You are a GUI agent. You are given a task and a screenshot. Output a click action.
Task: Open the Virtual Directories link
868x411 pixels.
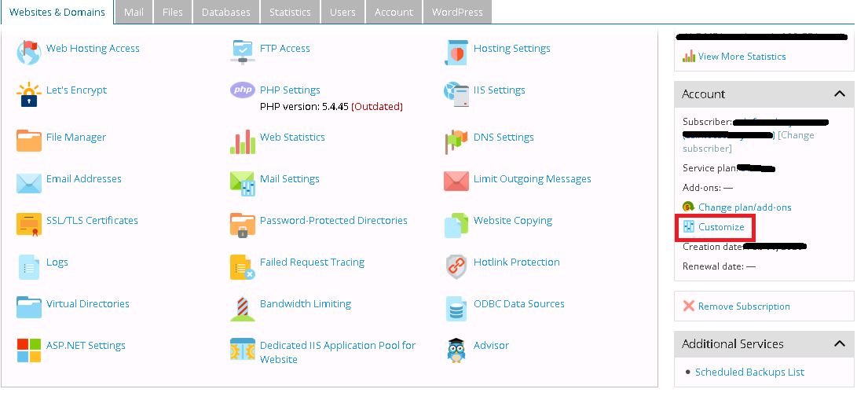[88, 303]
